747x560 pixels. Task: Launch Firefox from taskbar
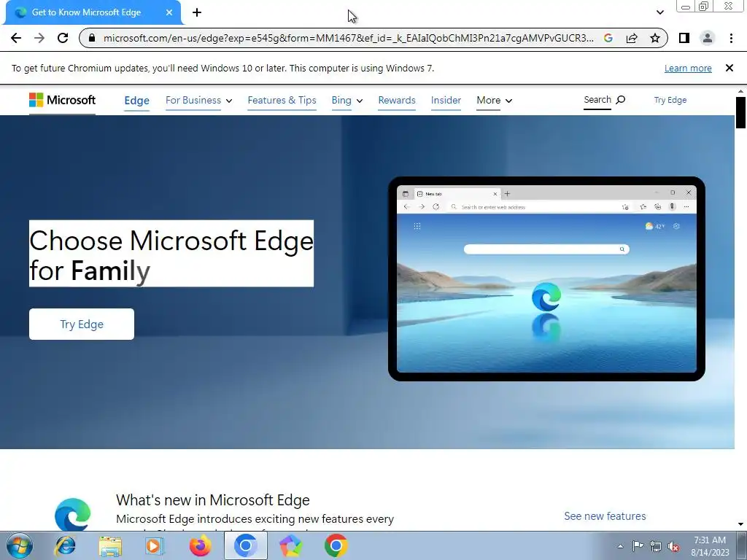tap(200, 545)
